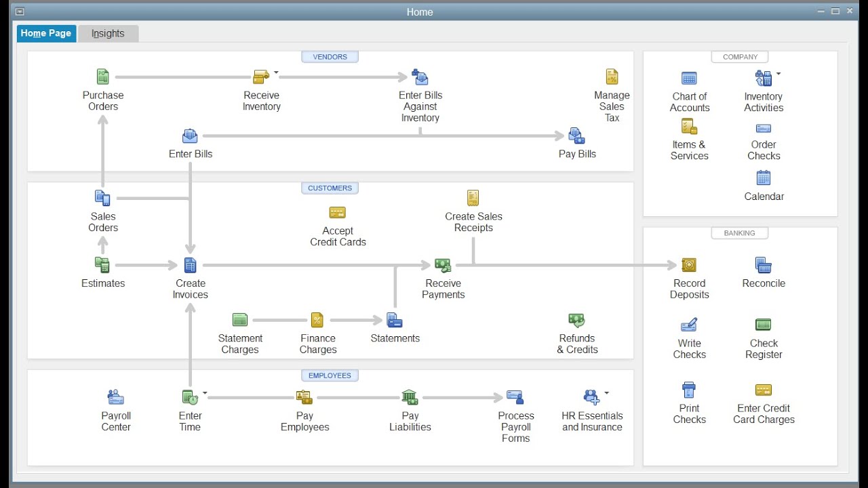Open the Sales Orders icon

[102, 198]
